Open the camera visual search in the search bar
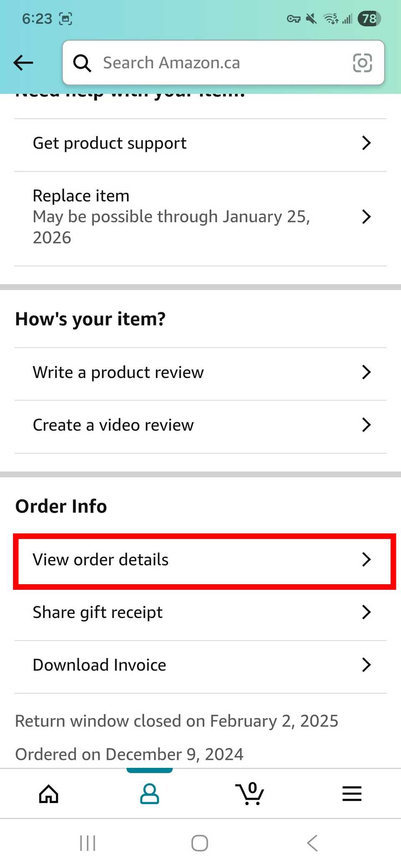Screen dimensions: 401x868 363,63
